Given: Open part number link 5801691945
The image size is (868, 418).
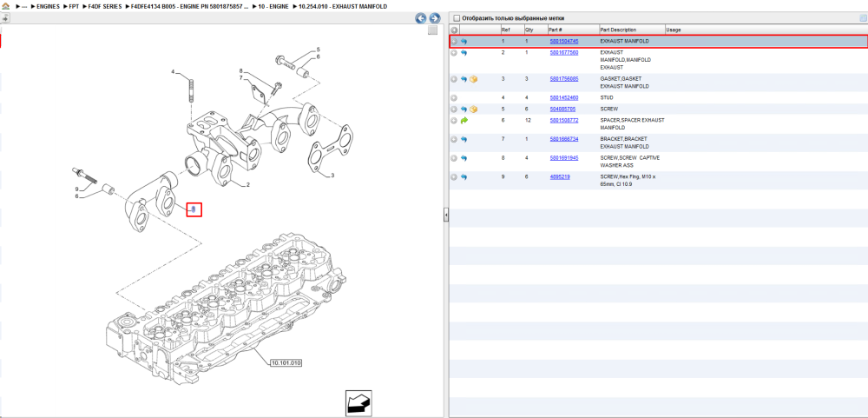Looking at the screenshot, I should point(563,158).
